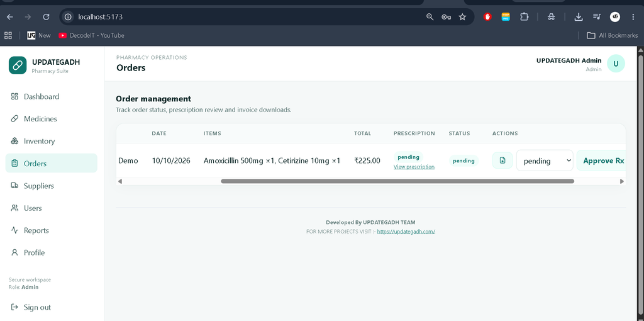The width and height of the screenshot is (644, 321).
Task: Click the browser forward arrow
Action: point(28,17)
